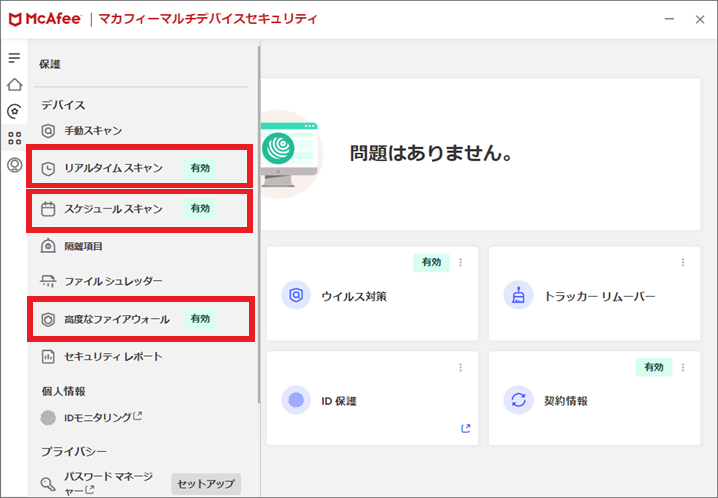Image resolution: width=718 pixels, height=498 pixels.
Task: Click the 保護 panel heading
Action: 49,64
